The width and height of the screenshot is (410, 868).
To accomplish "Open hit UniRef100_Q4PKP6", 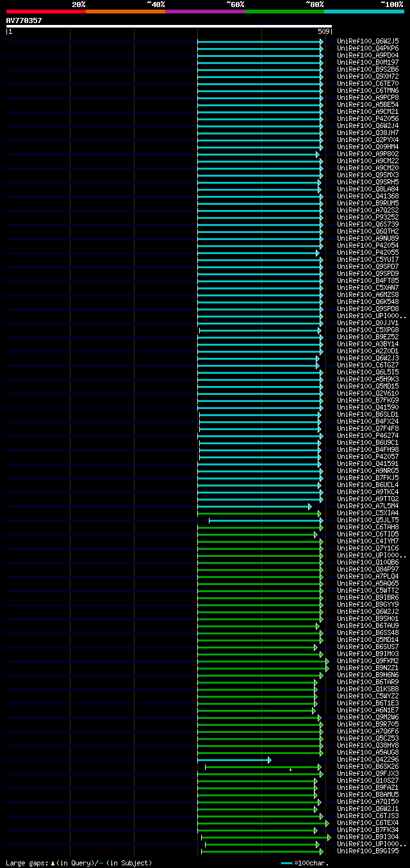I will click(368, 49).
